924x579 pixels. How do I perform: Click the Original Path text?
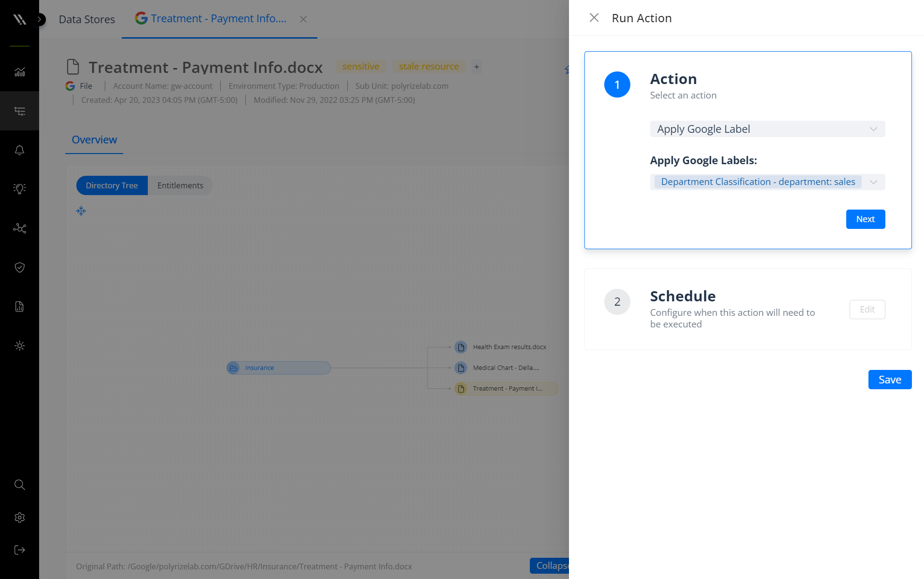pos(243,566)
